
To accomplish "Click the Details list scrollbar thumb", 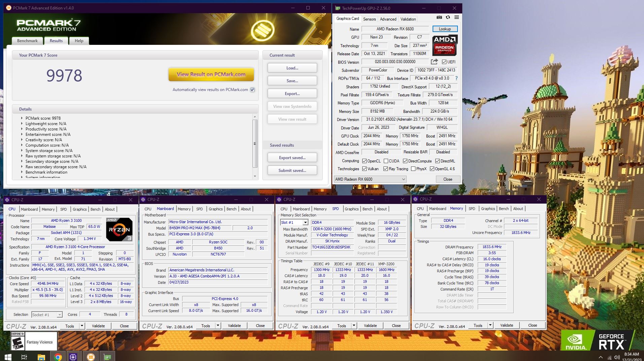I will coord(255,143).
